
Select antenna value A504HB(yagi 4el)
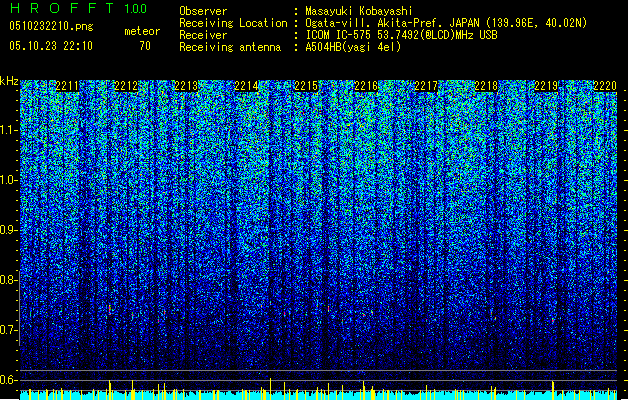pos(353,47)
